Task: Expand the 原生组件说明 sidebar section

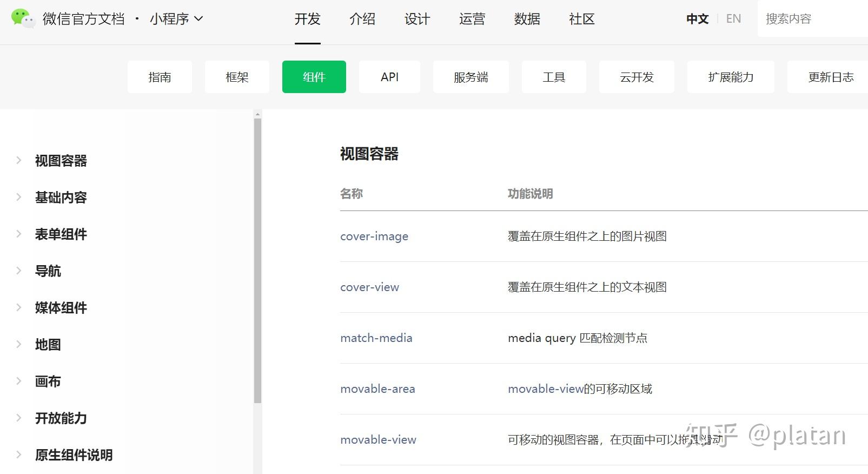Action: point(74,455)
